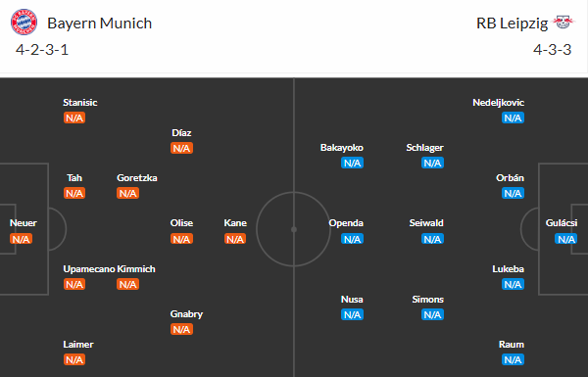Open Bayern Munich team name link
The height and width of the screenshot is (377, 588).
coord(99,24)
